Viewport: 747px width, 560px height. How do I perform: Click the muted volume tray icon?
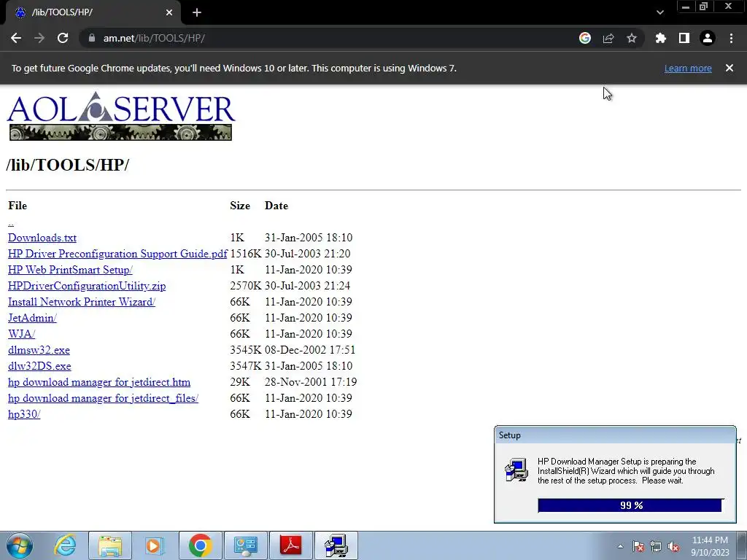[673, 547]
